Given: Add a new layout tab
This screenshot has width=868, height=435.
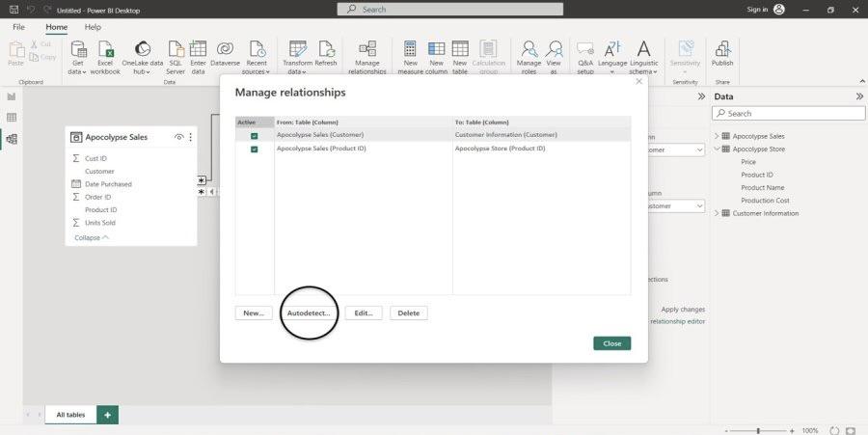Looking at the screenshot, I should coord(107,415).
